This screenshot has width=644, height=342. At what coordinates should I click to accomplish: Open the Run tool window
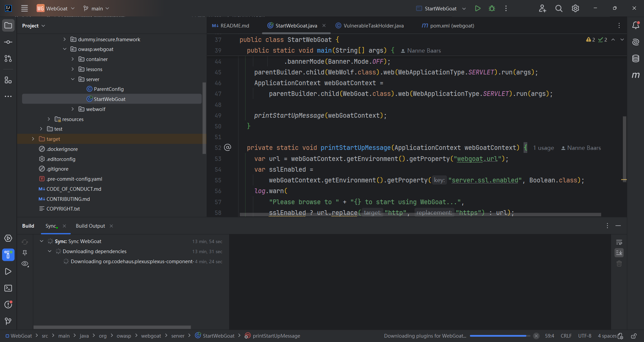pyautogui.click(x=8, y=272)
